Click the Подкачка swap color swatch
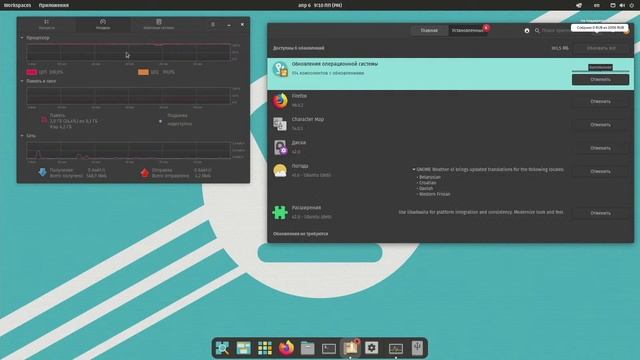Image resolution: width=640 pixels, height=360 pixels. [x=160, y=121]
